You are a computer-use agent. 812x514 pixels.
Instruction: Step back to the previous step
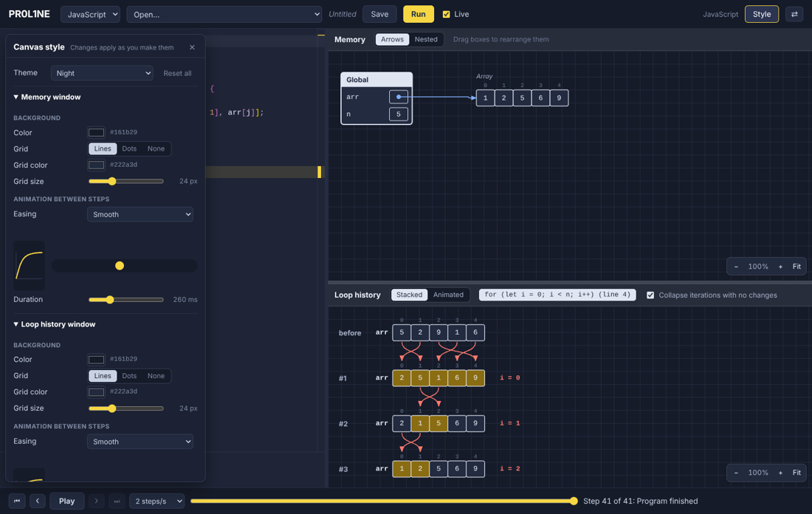coord(38,501)
